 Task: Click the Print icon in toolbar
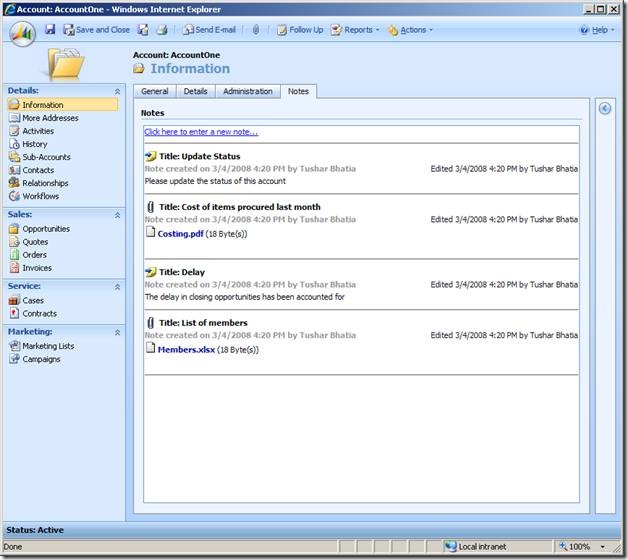pyautogui.click(x=161, y=30)
